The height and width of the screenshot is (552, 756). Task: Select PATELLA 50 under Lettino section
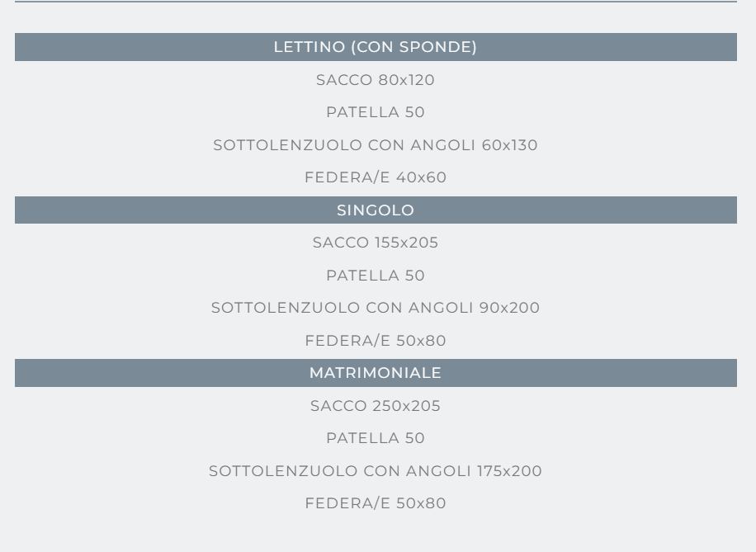(x=376, y=112)
